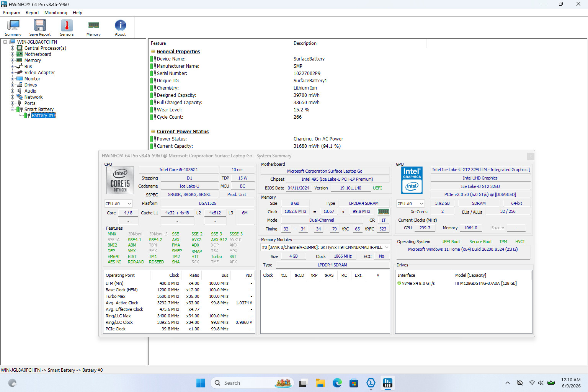Select the Central Processor(s) tree icon

20,48
